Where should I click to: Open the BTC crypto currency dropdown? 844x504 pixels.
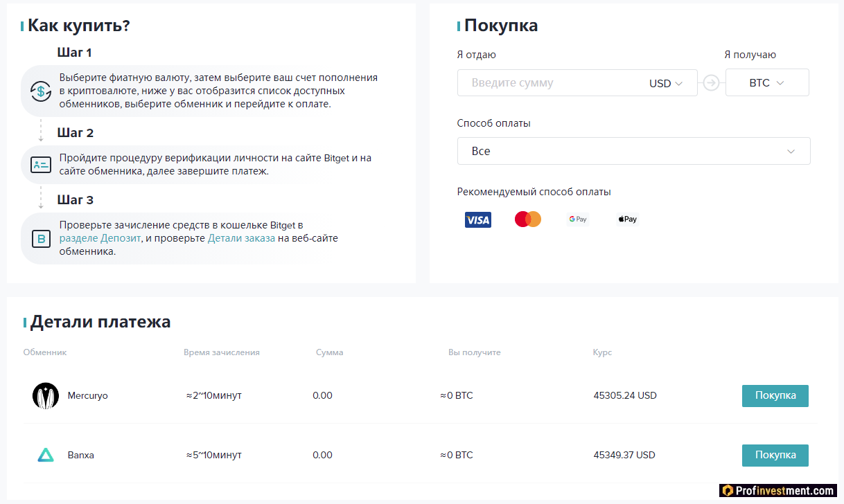pos(766,83)
